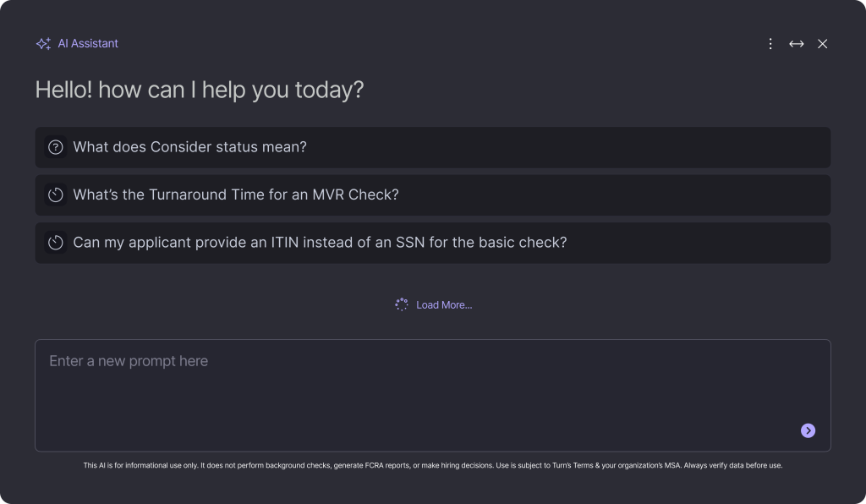Pick the ITIN instead of SSN suggestion

click(320, 243)
